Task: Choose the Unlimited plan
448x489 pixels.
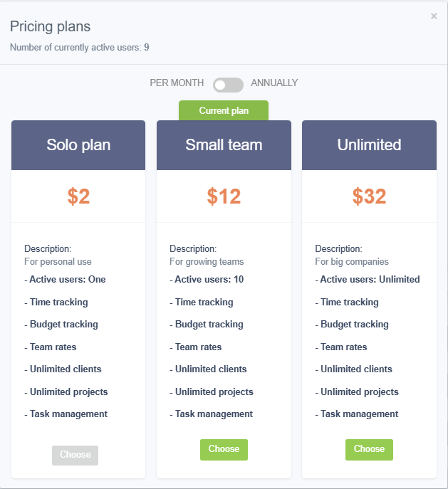Action: pos(369,449)
